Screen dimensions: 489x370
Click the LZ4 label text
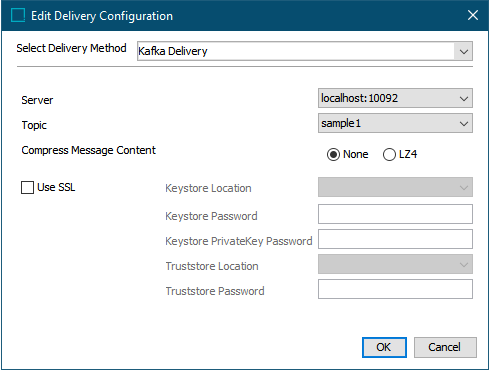408,154
